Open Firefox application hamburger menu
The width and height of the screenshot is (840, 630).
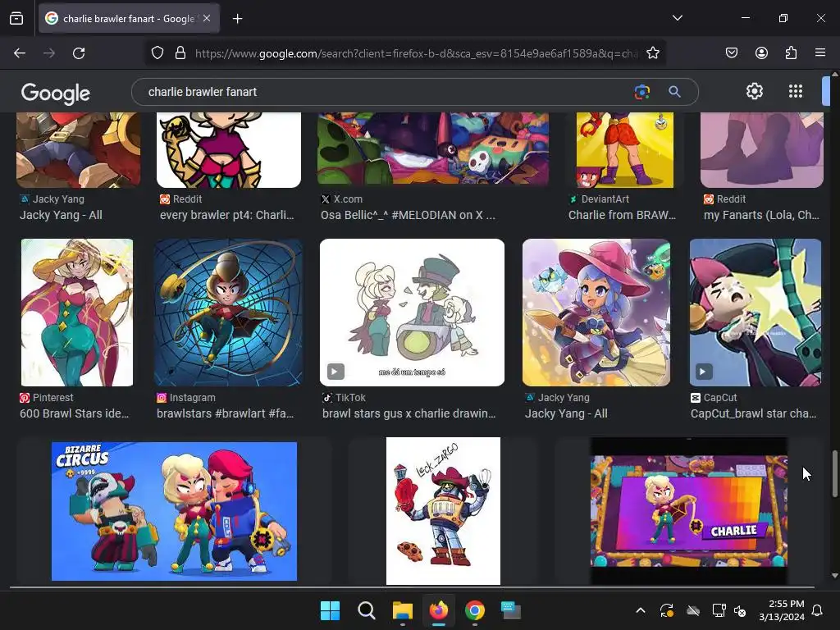point(820,53)
